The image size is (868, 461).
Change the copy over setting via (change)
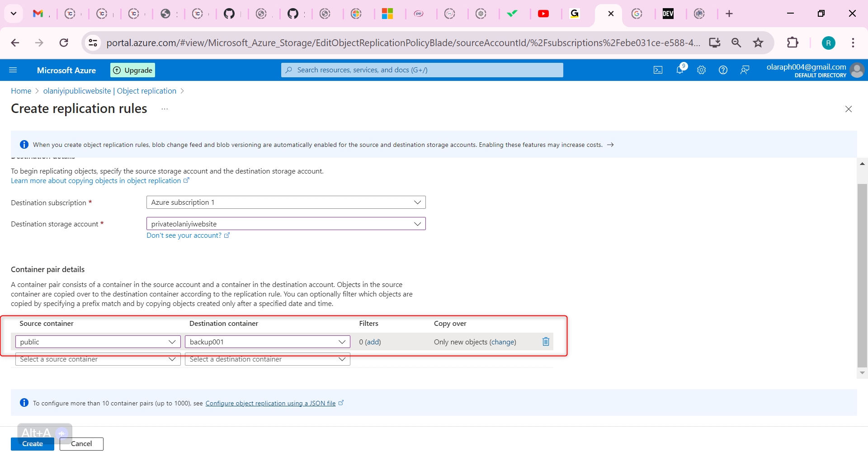[x=503, y=342]
